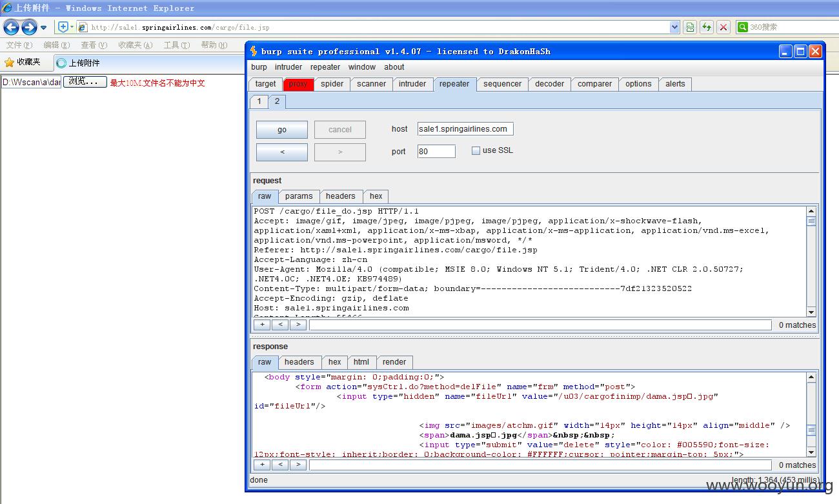Image resolution: width=839 pixels, height=504 pixels.
Task: Click the response search previous < button
Action: click(280, 465)
